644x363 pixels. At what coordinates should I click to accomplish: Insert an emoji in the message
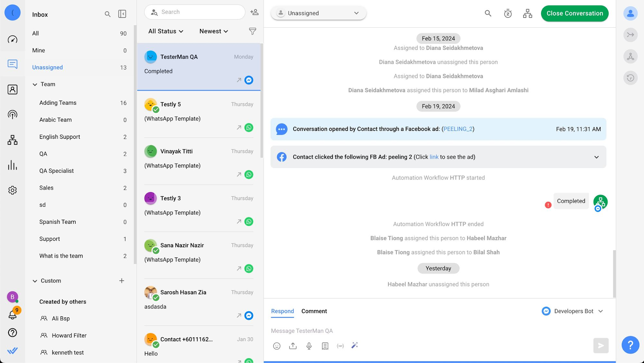[277, 346]
